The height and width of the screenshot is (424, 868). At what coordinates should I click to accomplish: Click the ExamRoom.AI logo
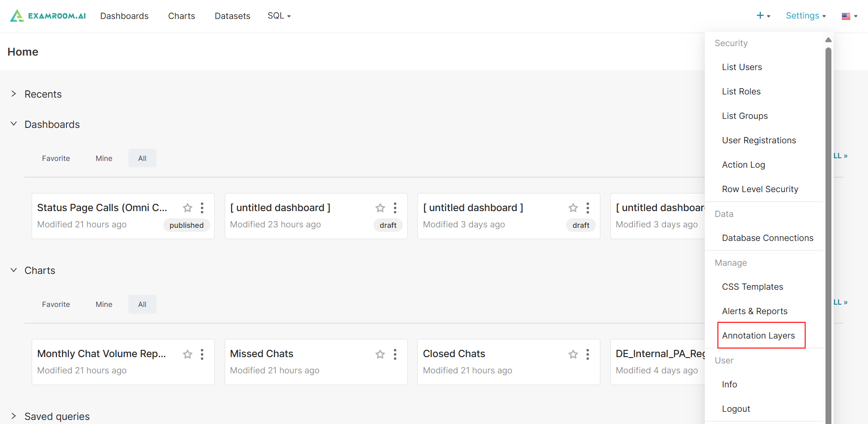point(48,16)
